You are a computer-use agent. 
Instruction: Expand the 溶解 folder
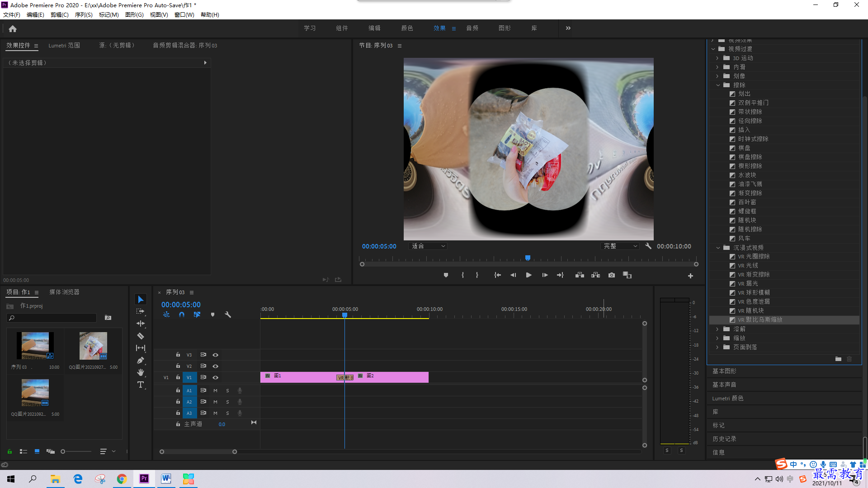(717, 329)
